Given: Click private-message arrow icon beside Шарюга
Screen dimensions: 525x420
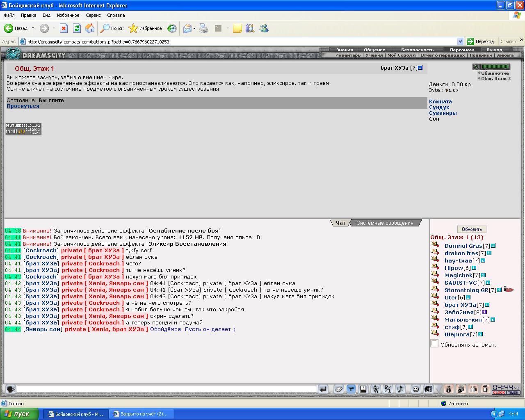Looking at the screenshot, I should pos(436,334).
